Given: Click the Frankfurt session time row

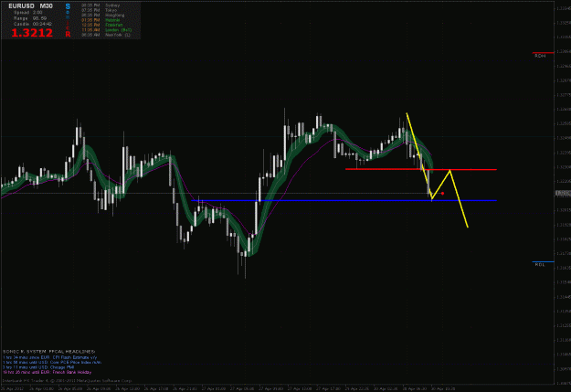Looking at the screenshot, I should tap(102, 25).
